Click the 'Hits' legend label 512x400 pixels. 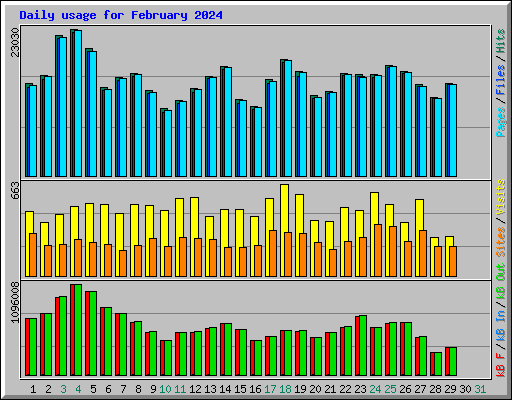coord(501,41)
